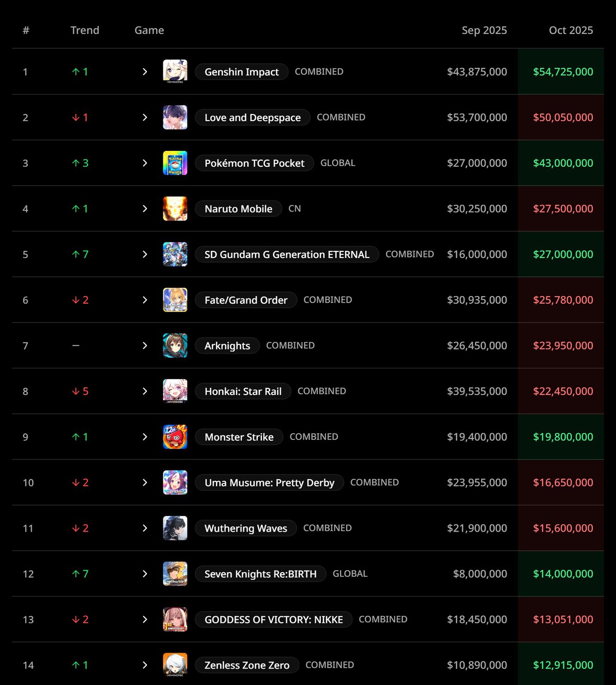Click the Game column header

point(149,30)
